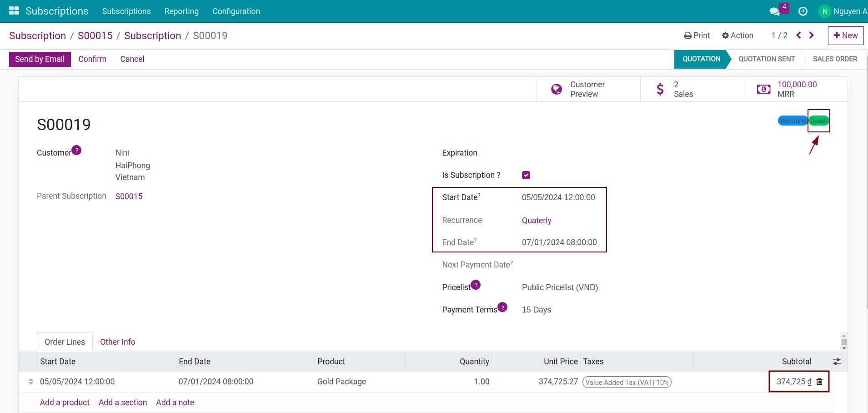Open the 100,000.00 MRR stat button
The image size is (868, 413).
tap(796, 89)
